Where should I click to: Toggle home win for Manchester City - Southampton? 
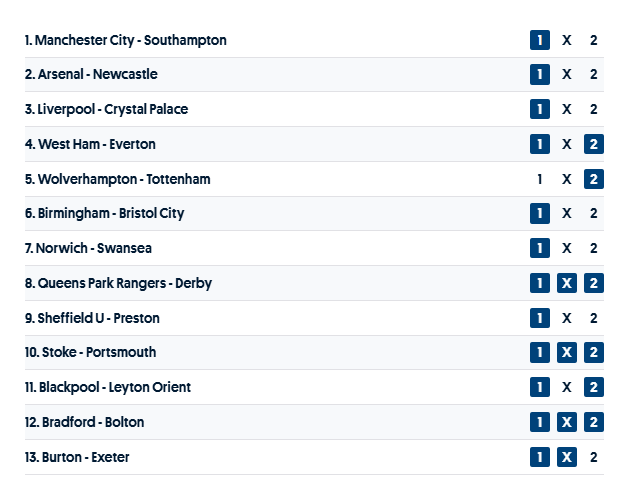(540, 40)
